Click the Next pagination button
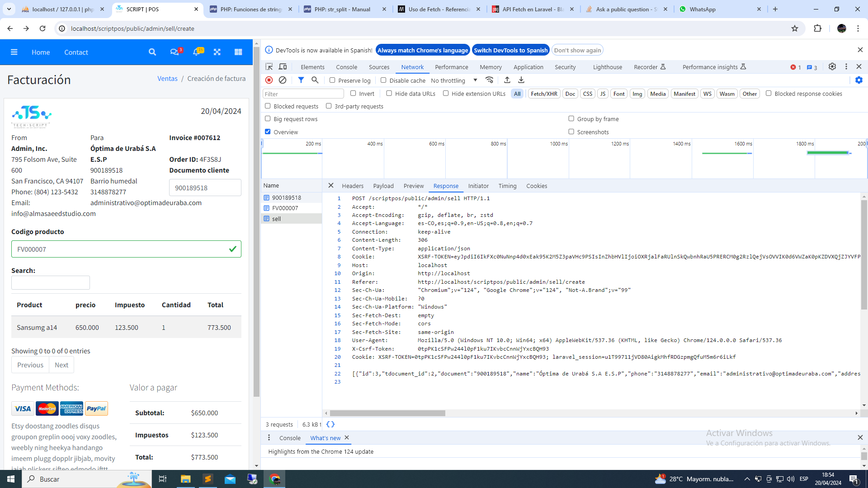The height and width of the screenshot is (488, 868). [x=61, y=365]
